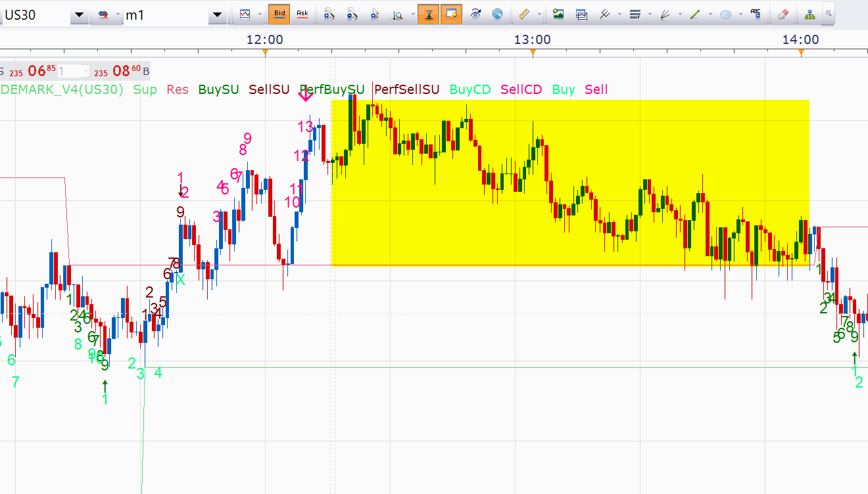Expand the pitchfork tool dropdown arrow
This screenshot has height=494, width=868.
point(620,14)
